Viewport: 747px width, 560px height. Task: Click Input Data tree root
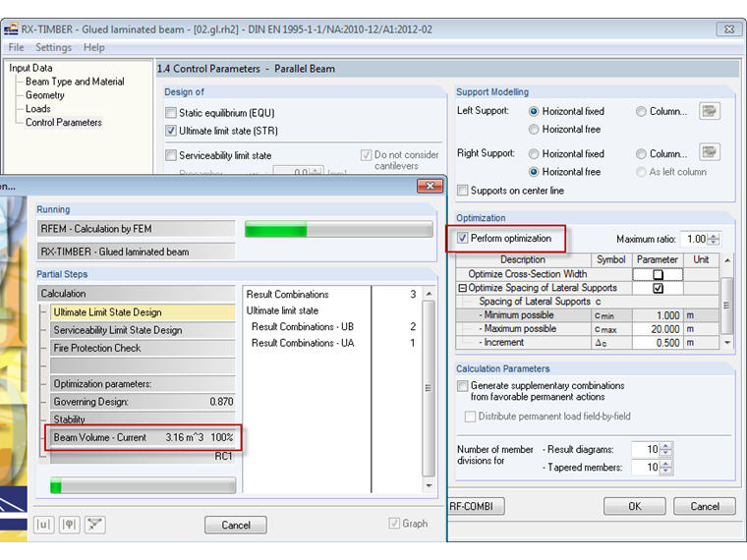pyautogui.click(x=30, y=68)
